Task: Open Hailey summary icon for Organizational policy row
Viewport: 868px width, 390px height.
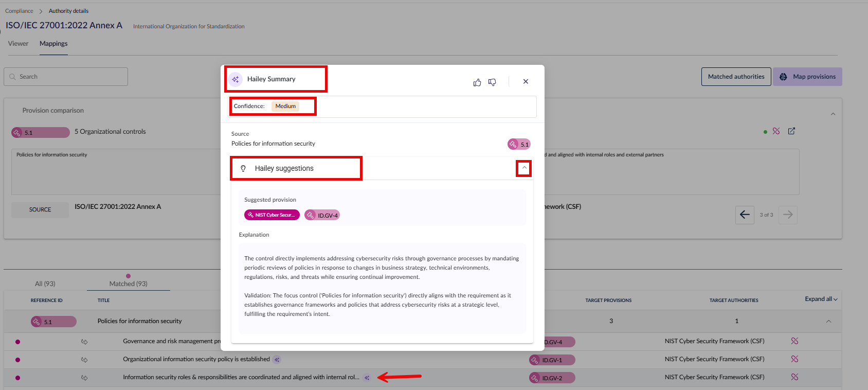Action: point(277,360)
